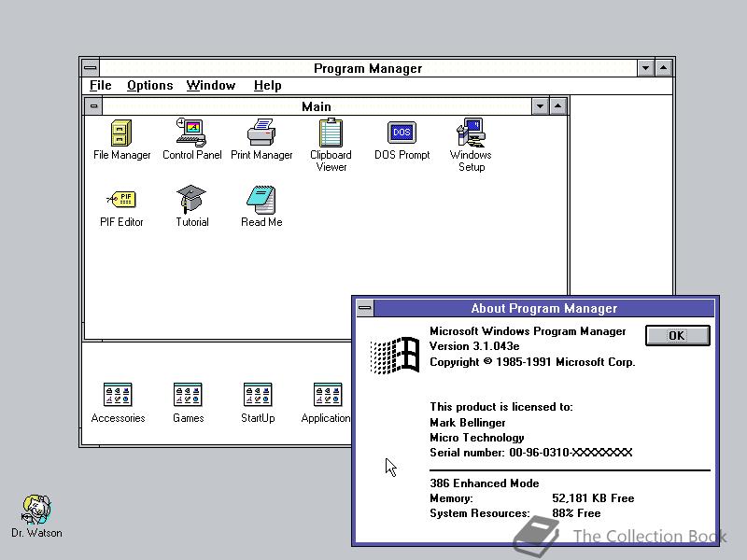Open the Window menu
The height and width of the screenshot is (560, 747).
pyautogui.click(x=211, y=85)
